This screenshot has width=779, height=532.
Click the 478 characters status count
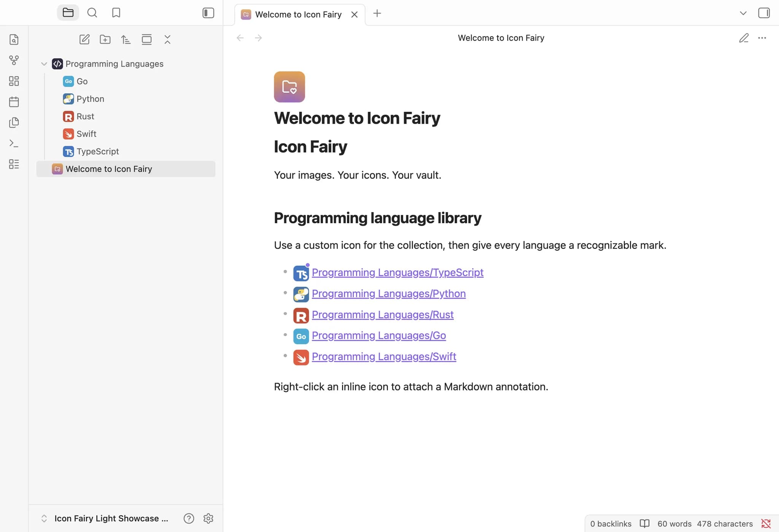725,524
